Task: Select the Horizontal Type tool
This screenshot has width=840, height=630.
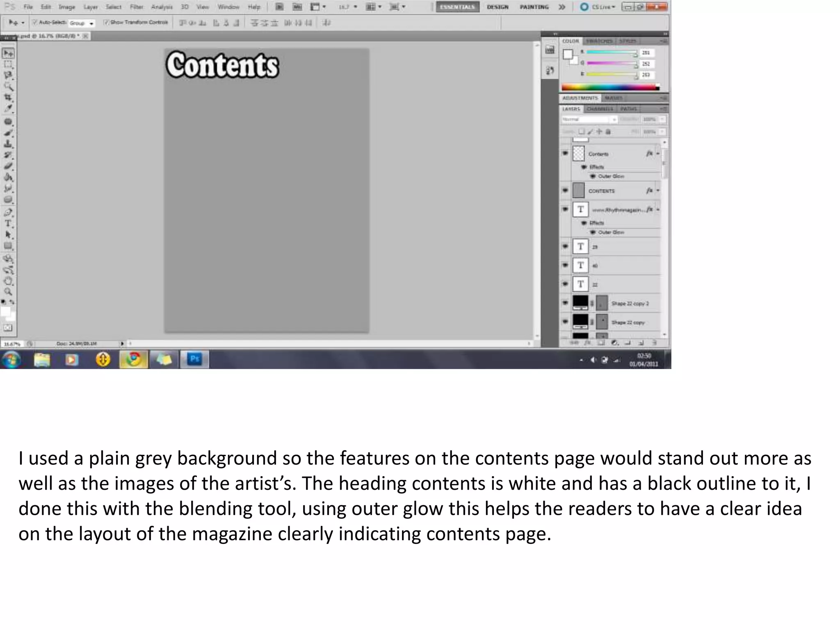Action: [8, 224]
